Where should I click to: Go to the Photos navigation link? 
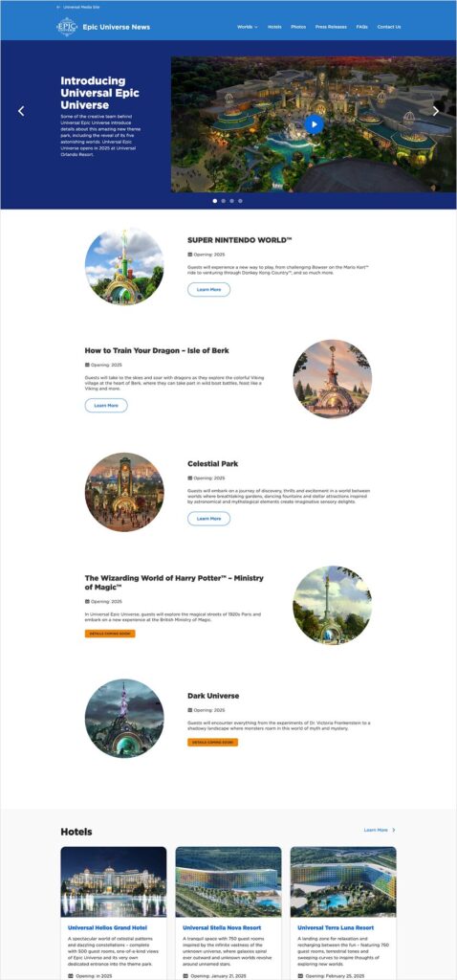pyautogui.click(x=298, y=27)
